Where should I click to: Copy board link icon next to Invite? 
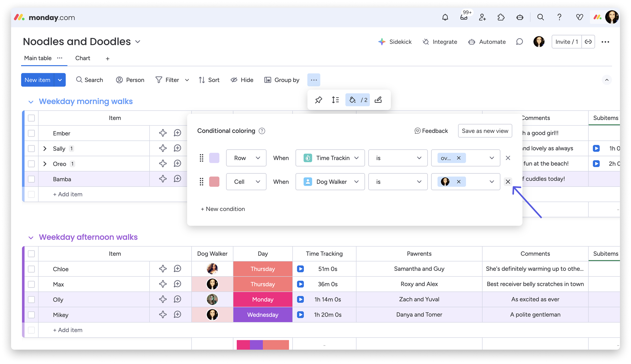[588, 42]
